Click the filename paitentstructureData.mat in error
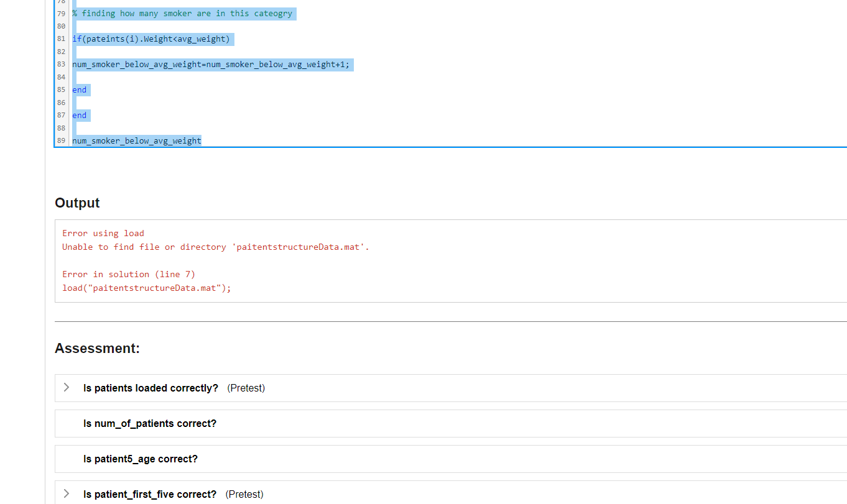Viewport: 847px width, 504px height. click(x=300, y=247)
